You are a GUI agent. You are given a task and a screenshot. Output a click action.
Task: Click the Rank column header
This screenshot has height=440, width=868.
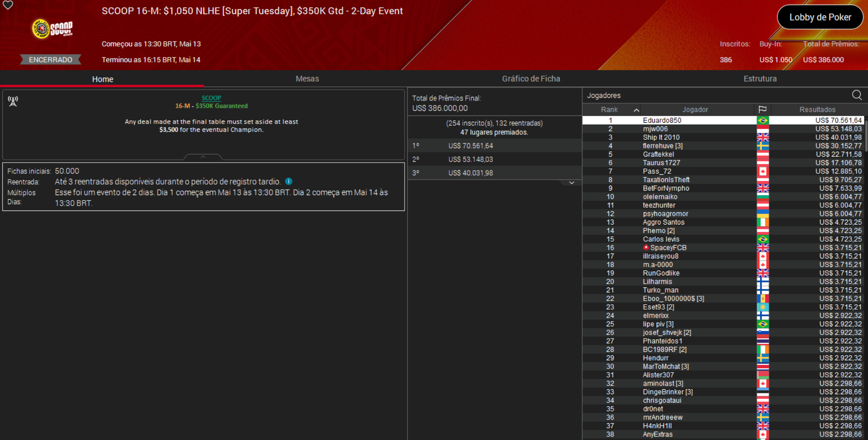(611, 110)
